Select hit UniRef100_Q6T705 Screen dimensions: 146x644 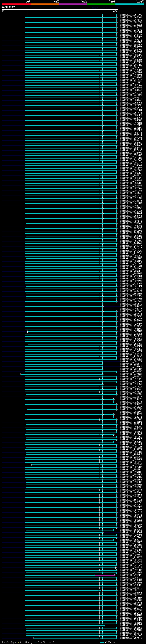tap(131, 15)
